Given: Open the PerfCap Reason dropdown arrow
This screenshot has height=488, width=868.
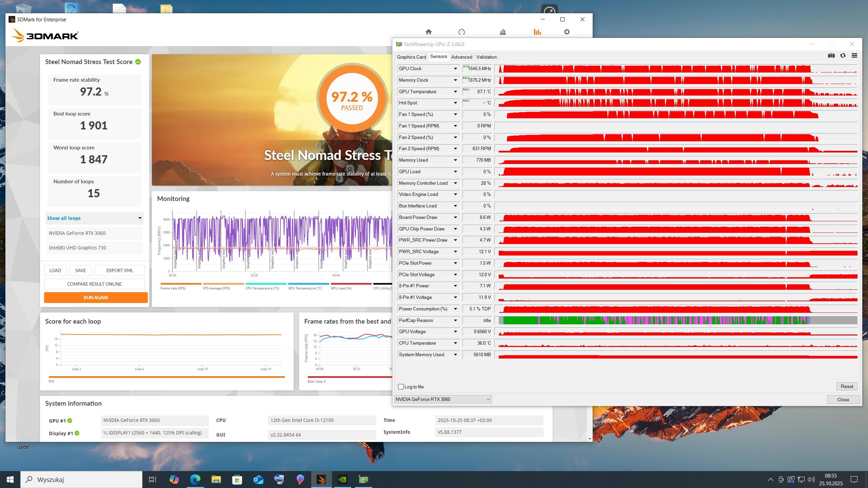Looking at the screenshot, I should tap(455, 320).
